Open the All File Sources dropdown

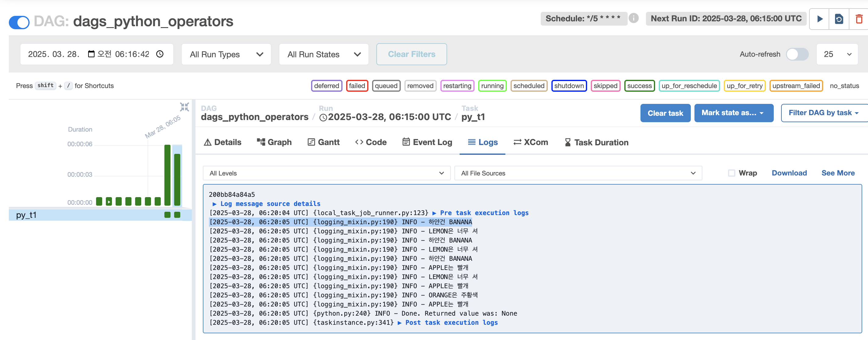pos(578,173)
